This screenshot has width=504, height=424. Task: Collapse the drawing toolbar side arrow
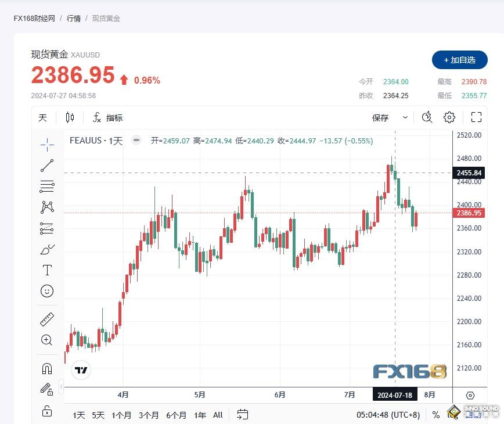click(62, 386)
